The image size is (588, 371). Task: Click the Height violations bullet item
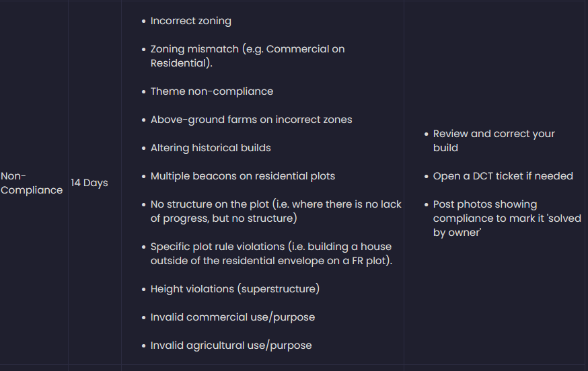[234, 289]
